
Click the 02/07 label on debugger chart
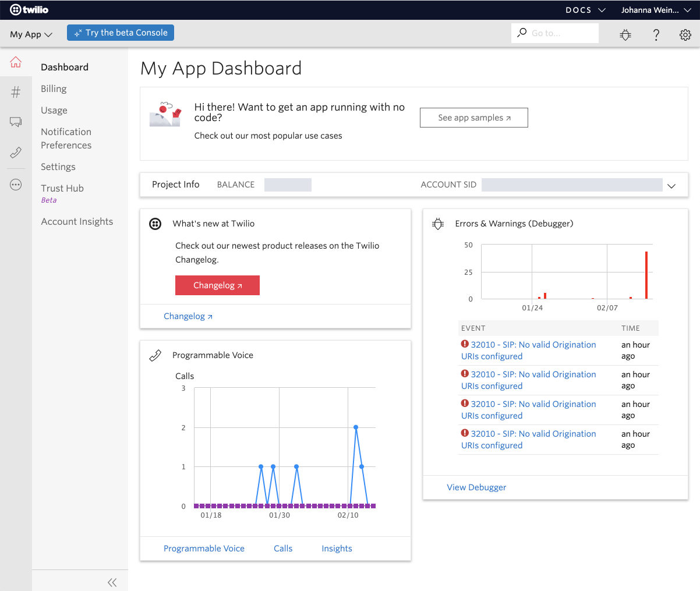(x=607, y=308)
